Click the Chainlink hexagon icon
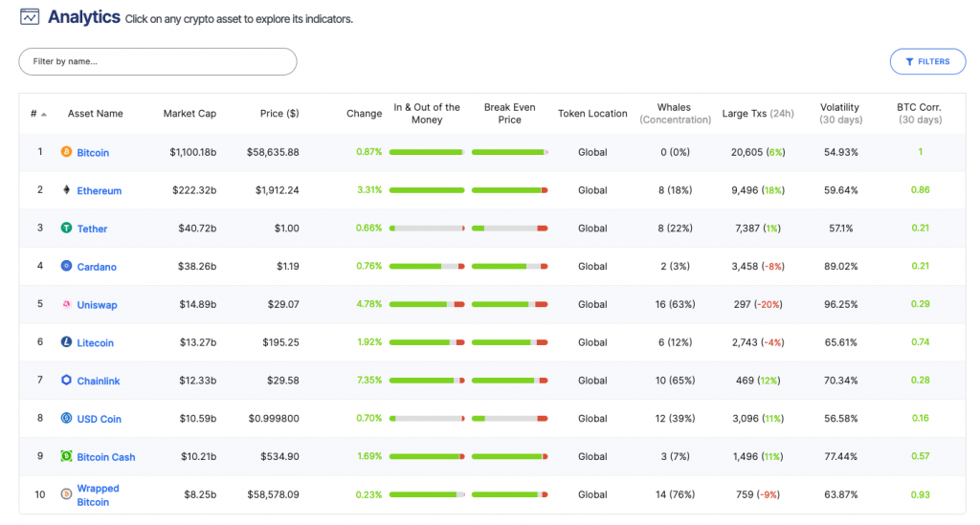The height and width of the screenshot is (525, 980). point(66,381)
